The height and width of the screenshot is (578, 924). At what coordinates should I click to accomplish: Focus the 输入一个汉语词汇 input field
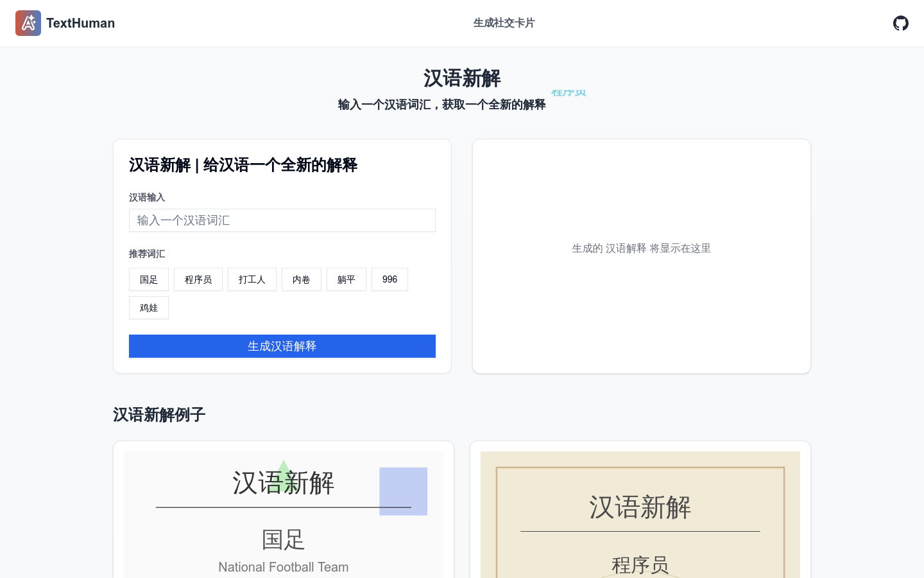282,220
